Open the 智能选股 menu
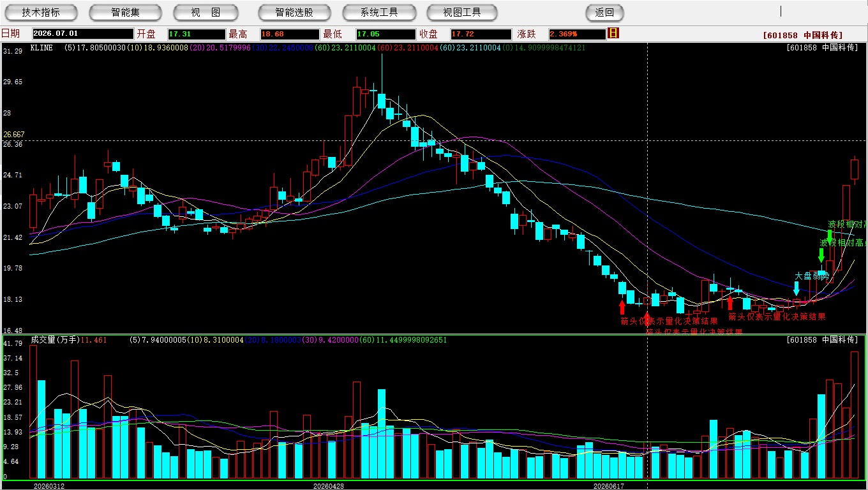 294,12
